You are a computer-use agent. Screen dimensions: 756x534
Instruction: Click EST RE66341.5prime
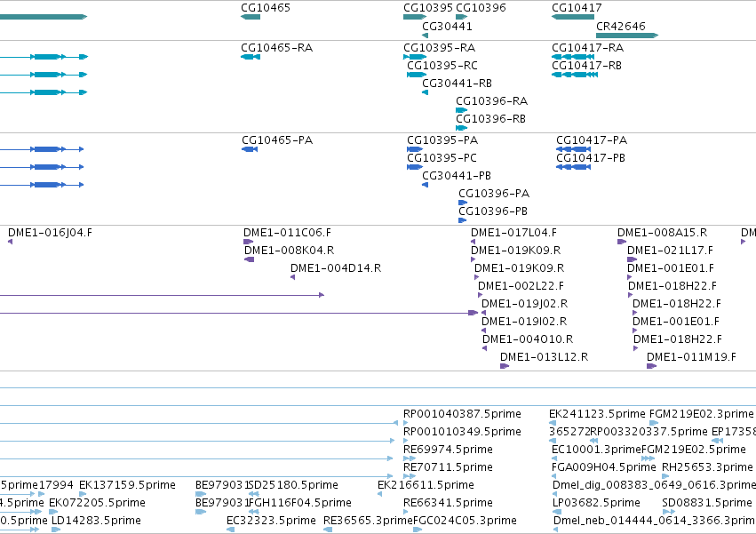448,503
